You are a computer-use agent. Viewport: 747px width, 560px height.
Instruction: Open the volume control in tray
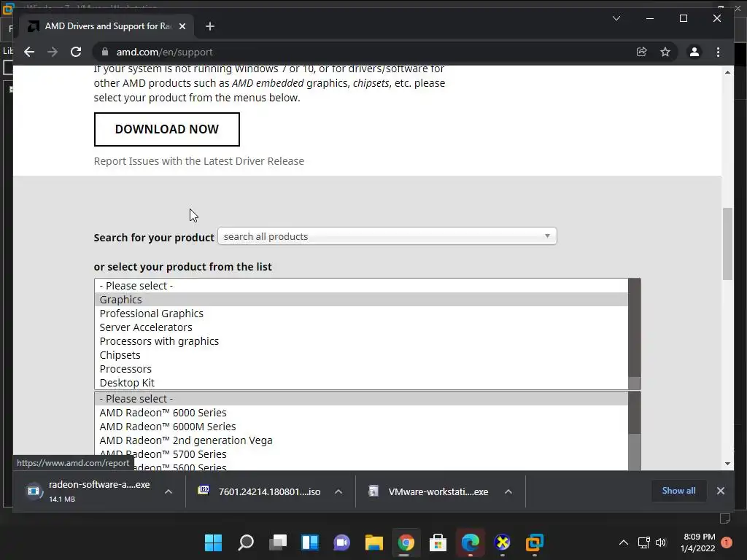pyautogui.click(x=661, y=542)
